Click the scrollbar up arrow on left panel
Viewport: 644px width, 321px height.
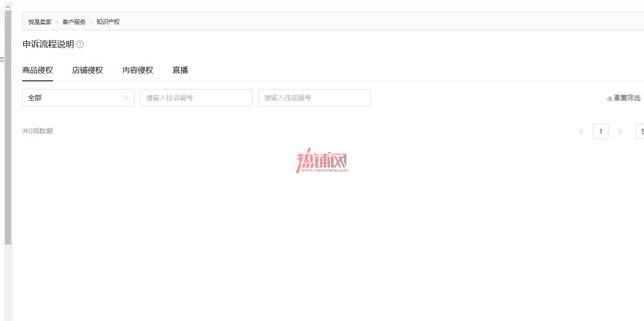tap(8, 7)
